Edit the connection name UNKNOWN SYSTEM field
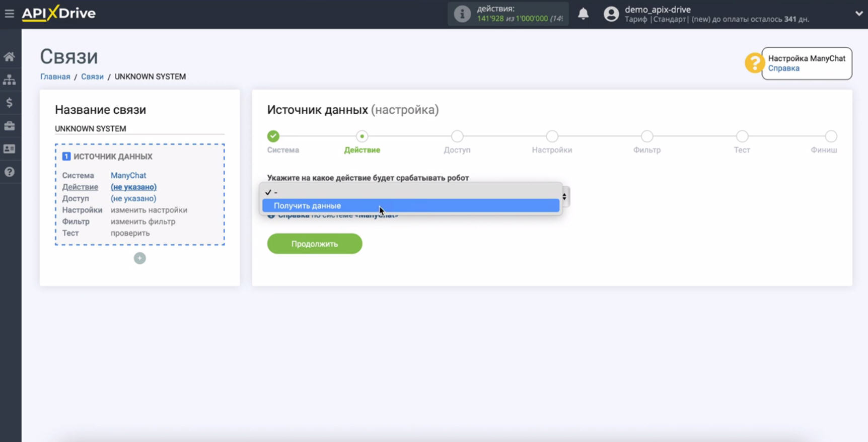Image resolution: width=868 pixels, height=442 pixels. click(x=139, y=129)
